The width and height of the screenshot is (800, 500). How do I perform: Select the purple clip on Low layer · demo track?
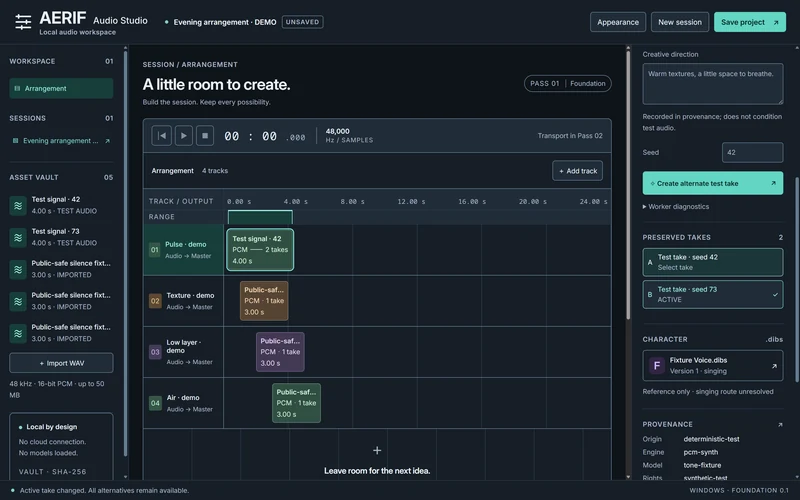[280, 352]
